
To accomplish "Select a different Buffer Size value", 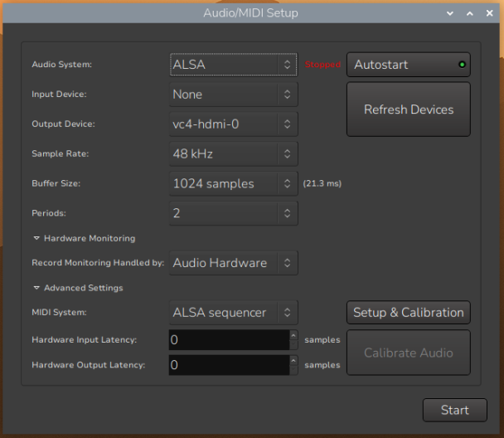I will (233, 184).
